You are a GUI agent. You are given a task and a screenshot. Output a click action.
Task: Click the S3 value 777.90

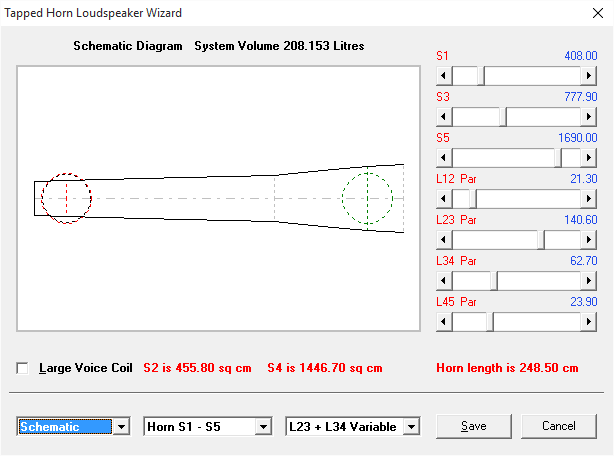pyautogui.click(x=581, y=97)
